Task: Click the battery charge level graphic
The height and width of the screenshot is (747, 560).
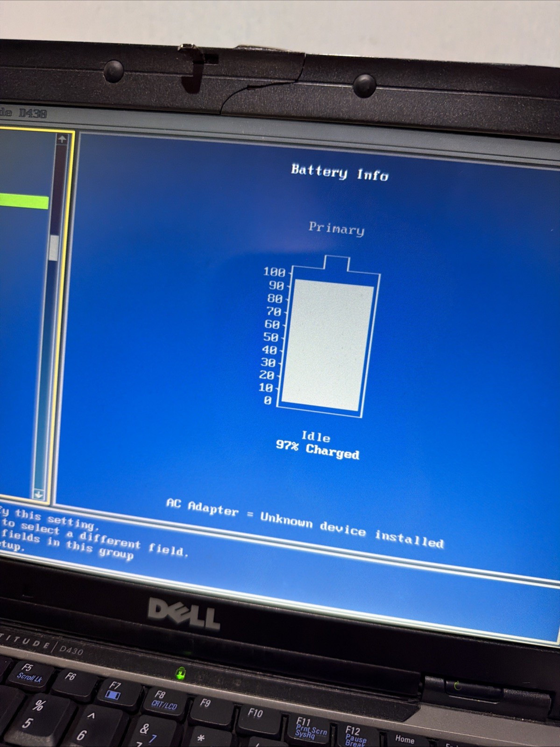Action: coord(328,336)
